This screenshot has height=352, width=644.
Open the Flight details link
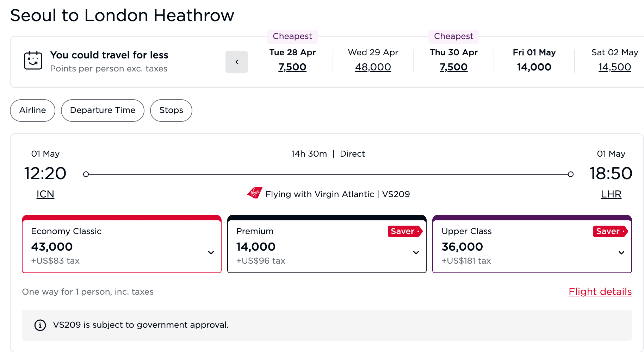(x=600, y=292)
